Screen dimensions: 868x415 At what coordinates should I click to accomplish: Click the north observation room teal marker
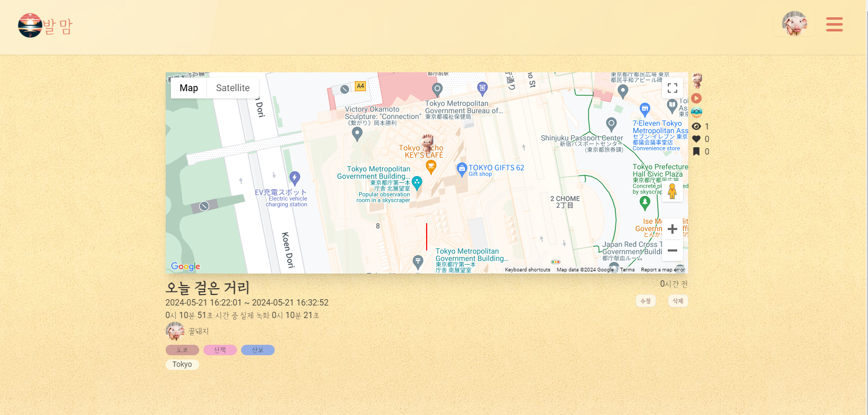(417, 183)
